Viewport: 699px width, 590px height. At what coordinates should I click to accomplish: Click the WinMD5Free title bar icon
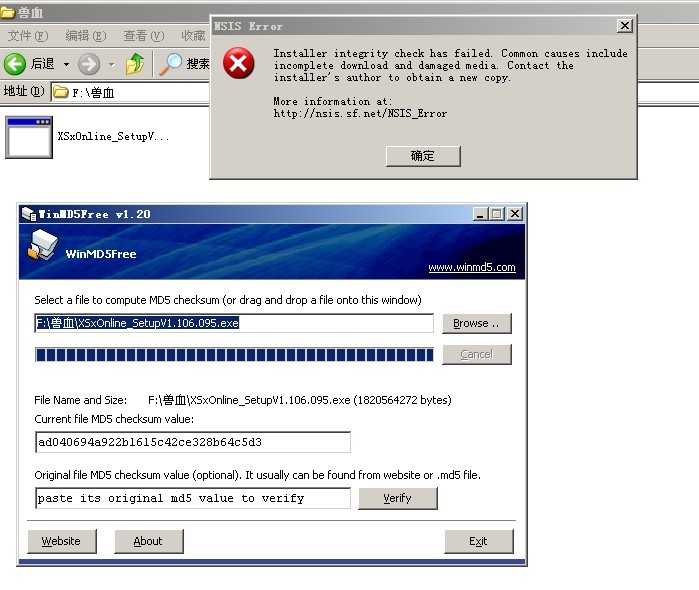tap(29, 214)
